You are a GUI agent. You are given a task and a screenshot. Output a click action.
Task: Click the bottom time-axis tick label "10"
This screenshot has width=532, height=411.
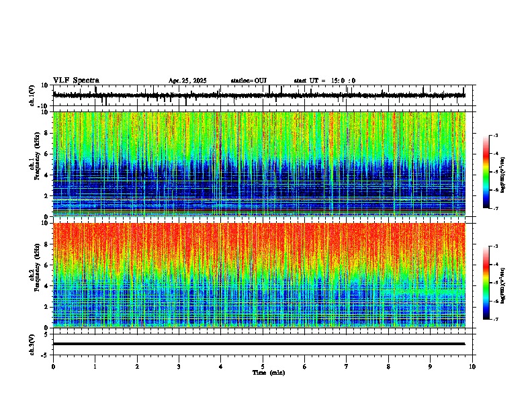[x=472, y=367]
